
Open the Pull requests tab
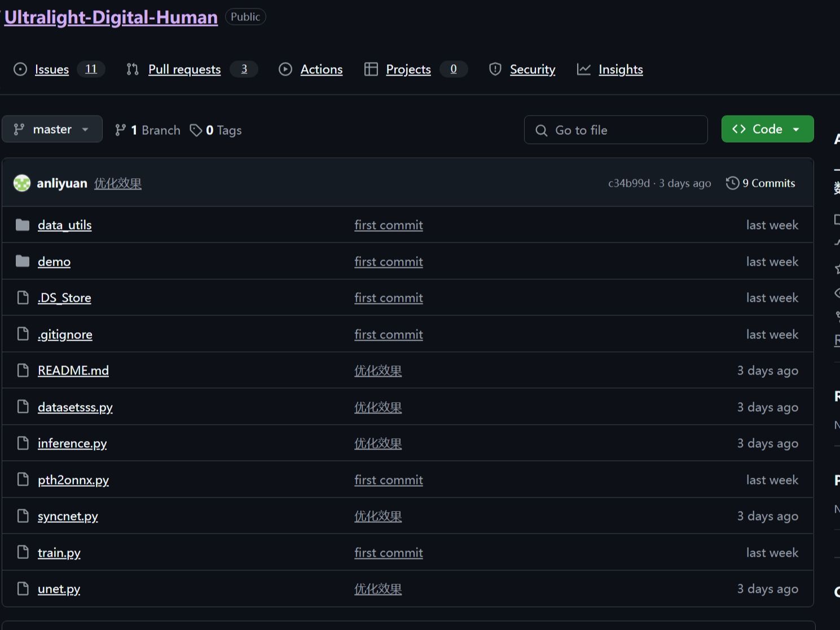[184, 69]
